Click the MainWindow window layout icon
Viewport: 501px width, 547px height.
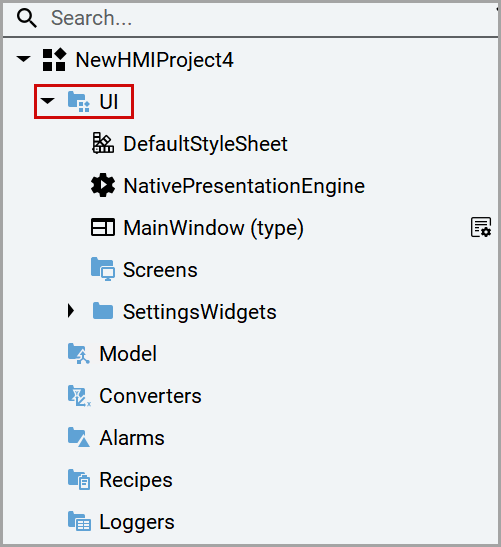pos(103,227)
